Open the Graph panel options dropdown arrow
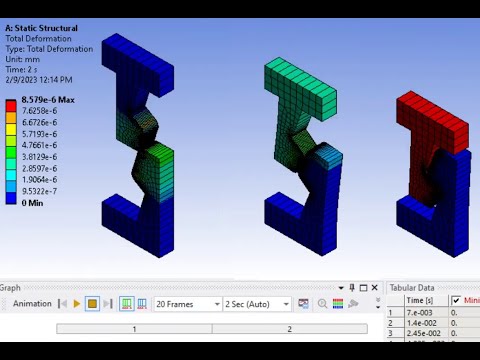The width and height of the screenshot is (480, 360). 341,288
